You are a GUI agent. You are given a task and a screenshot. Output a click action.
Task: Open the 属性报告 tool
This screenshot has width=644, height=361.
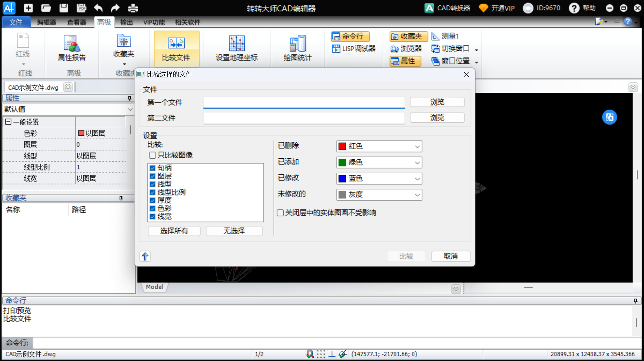pyautogui.click(x=72, y=48)
